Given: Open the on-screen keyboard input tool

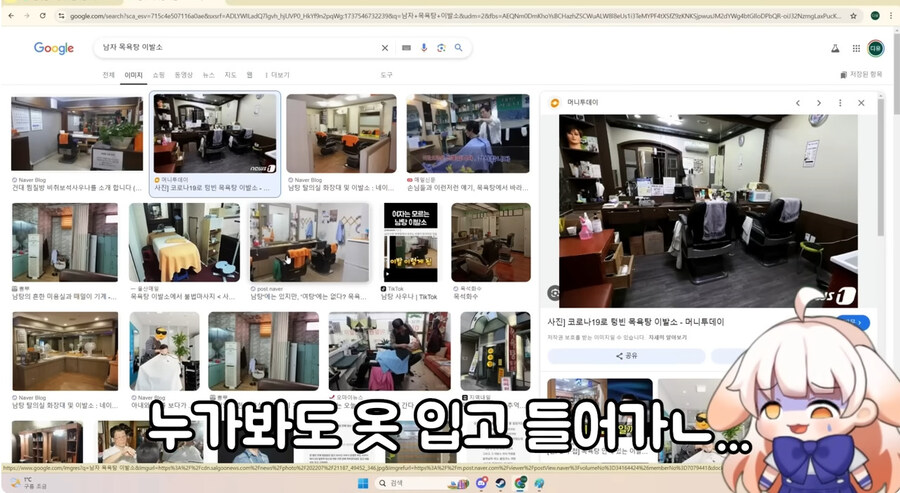Looking at the screenshot, I should (406, 48).
